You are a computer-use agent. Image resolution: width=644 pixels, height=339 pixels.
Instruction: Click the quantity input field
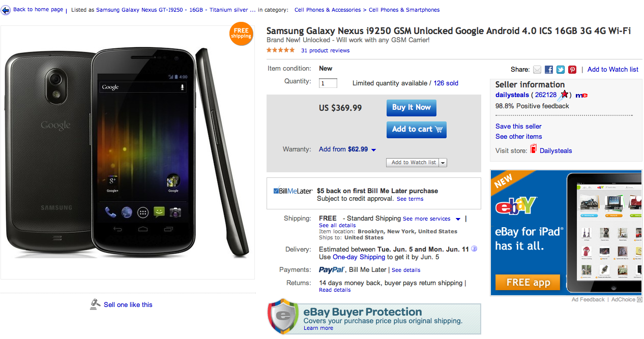point(328,83)
